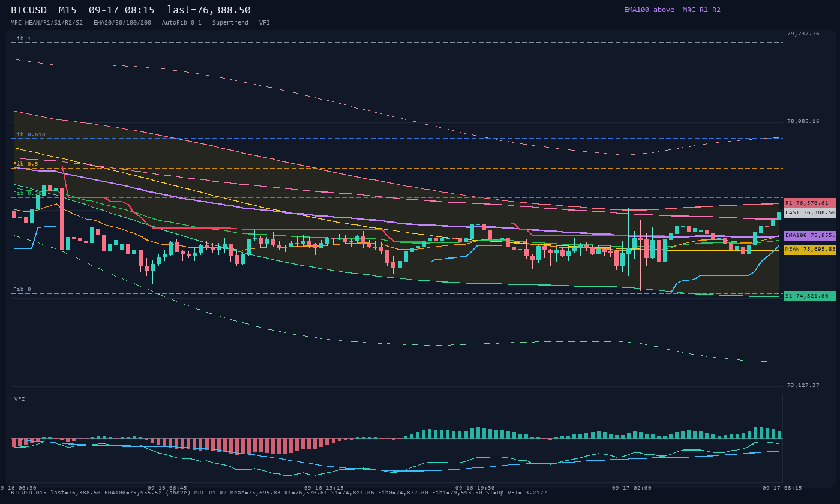
Task: Click the "Supertrend" legend entry
Action: pos(230,23)
